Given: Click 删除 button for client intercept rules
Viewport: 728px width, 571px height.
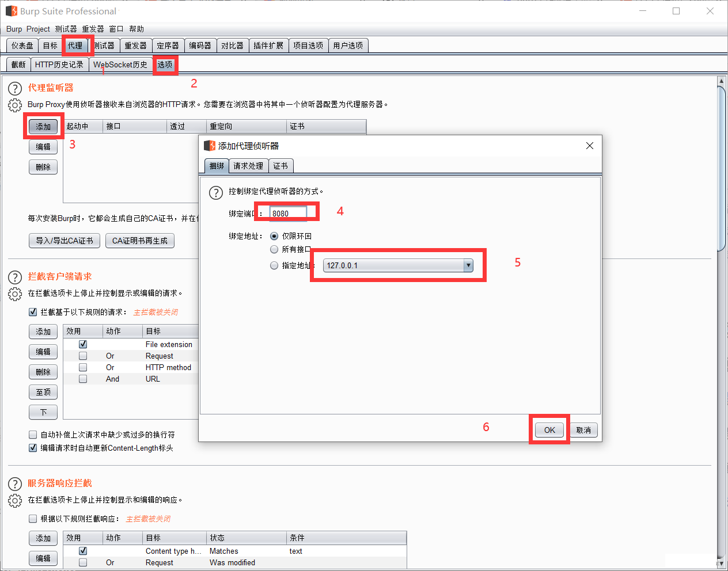Looking at the screenshot, I should [43, 372].
